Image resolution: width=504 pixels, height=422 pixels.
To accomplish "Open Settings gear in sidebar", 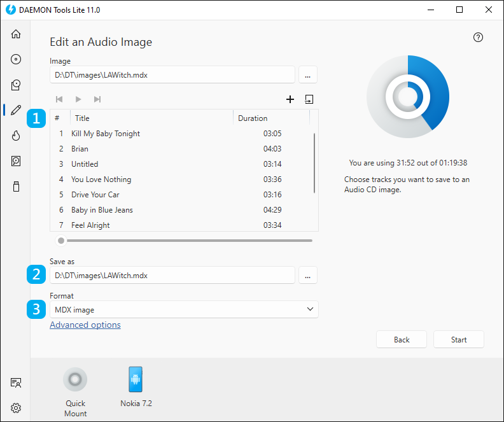I will pos(16,408).
